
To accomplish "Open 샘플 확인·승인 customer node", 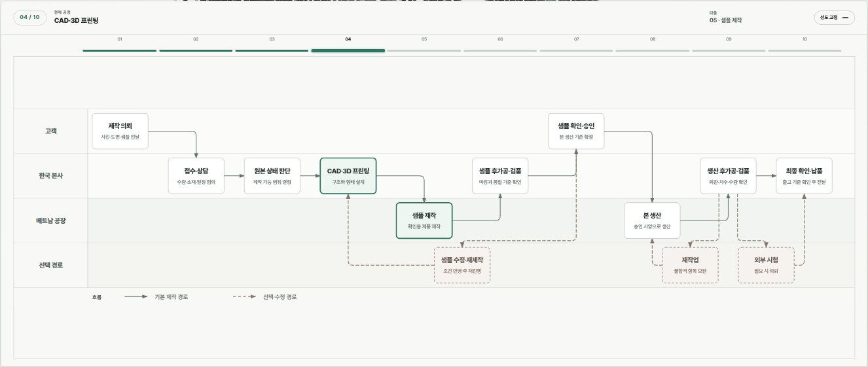I will (x=576, y=131).
